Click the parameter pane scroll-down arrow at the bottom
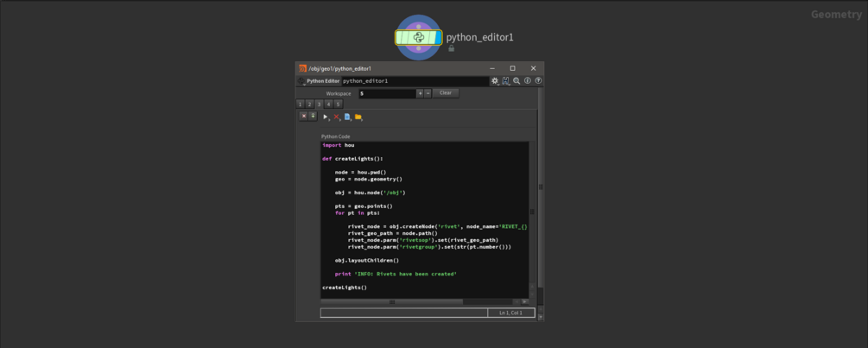 click(541, 317)
